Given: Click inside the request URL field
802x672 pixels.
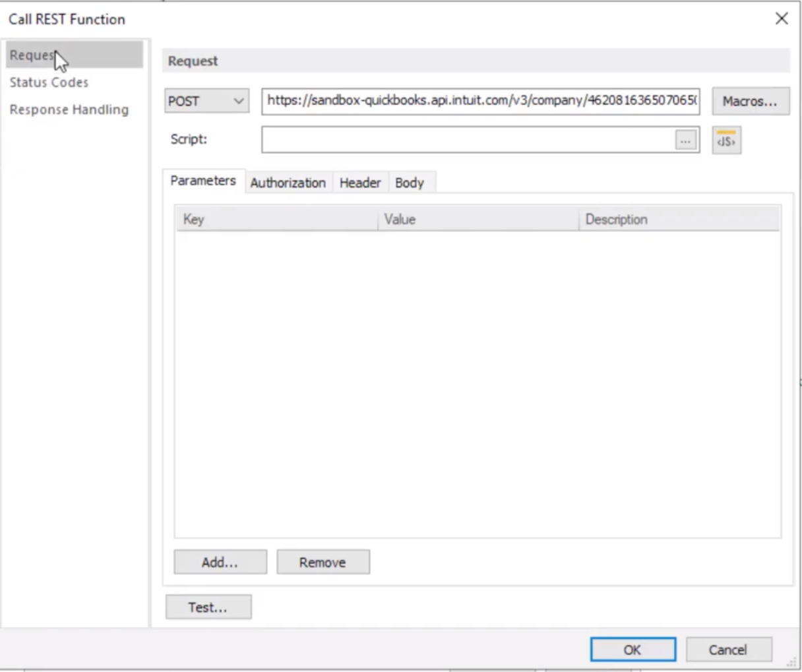Looking at the screenshot, I should tap(481, 101).
